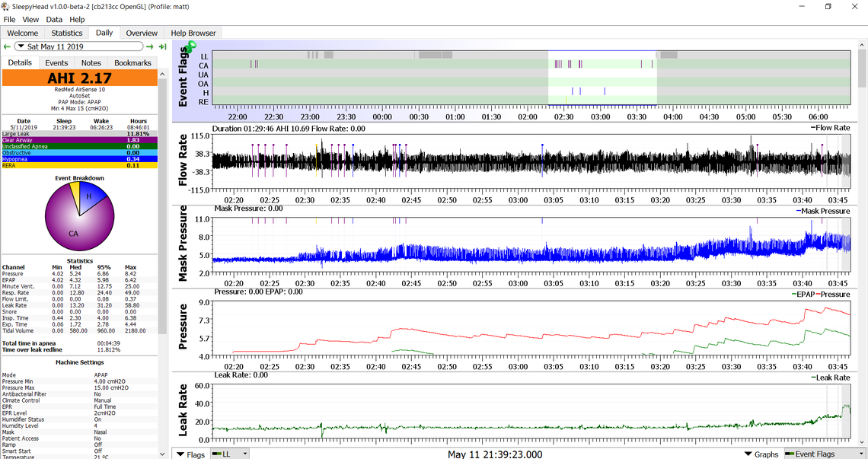Open the Graphs dropdown arrow

tap(748, 454)
